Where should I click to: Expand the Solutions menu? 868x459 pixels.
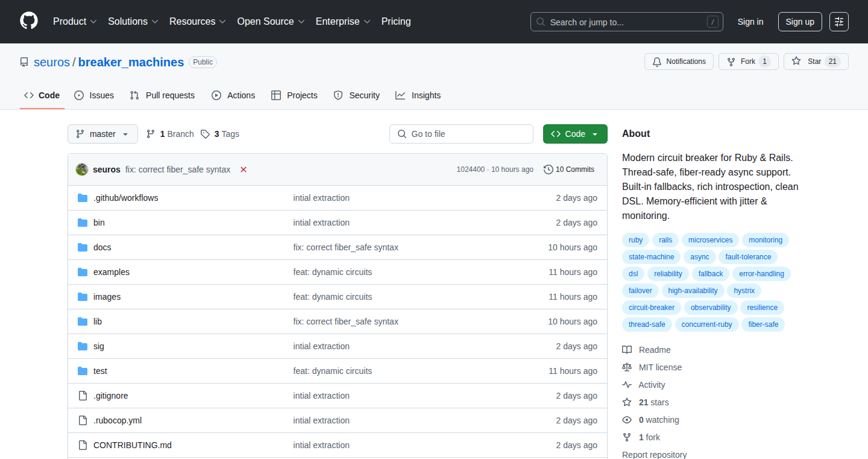pyautogui.click(x=133, y=22)
